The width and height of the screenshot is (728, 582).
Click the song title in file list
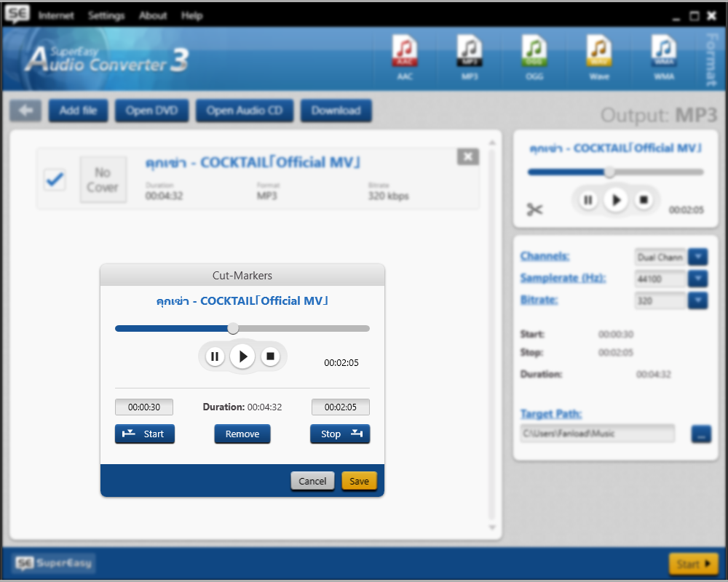point(253,162)
